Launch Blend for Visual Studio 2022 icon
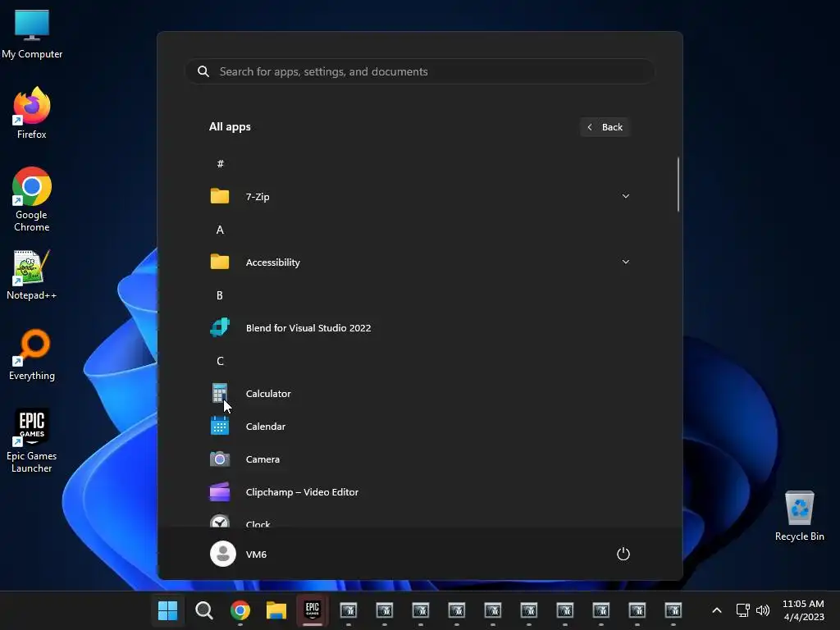This screenshot has height=630, width=840. click(220, 327)
